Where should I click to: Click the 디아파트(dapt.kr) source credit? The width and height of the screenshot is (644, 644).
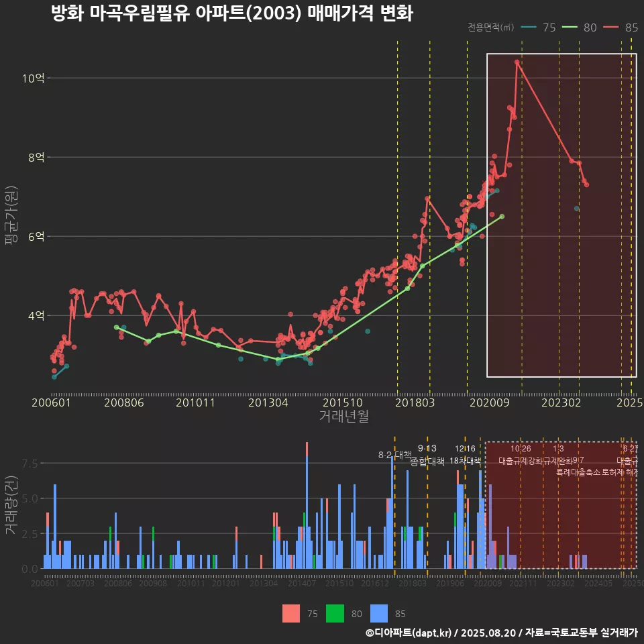point(409,633)
